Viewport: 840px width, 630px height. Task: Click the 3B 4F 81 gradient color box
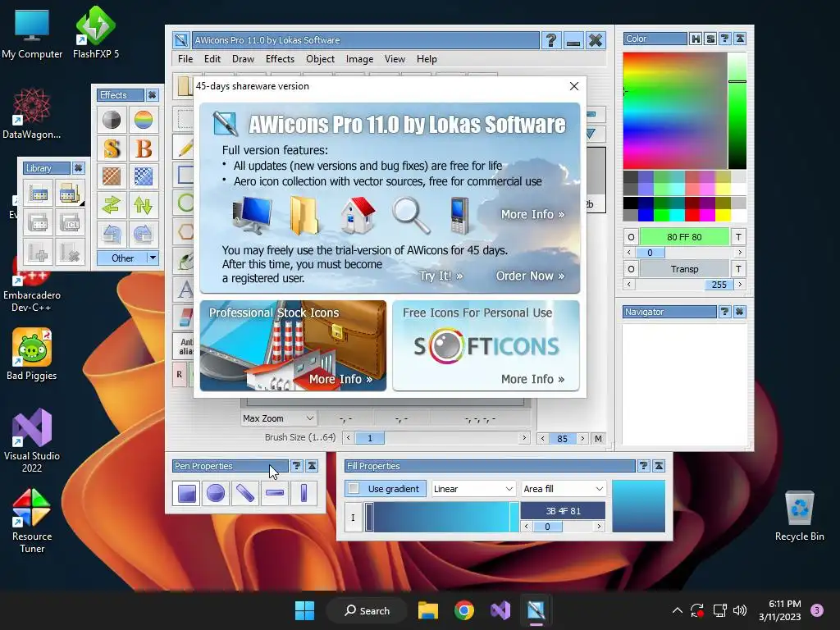563,511
